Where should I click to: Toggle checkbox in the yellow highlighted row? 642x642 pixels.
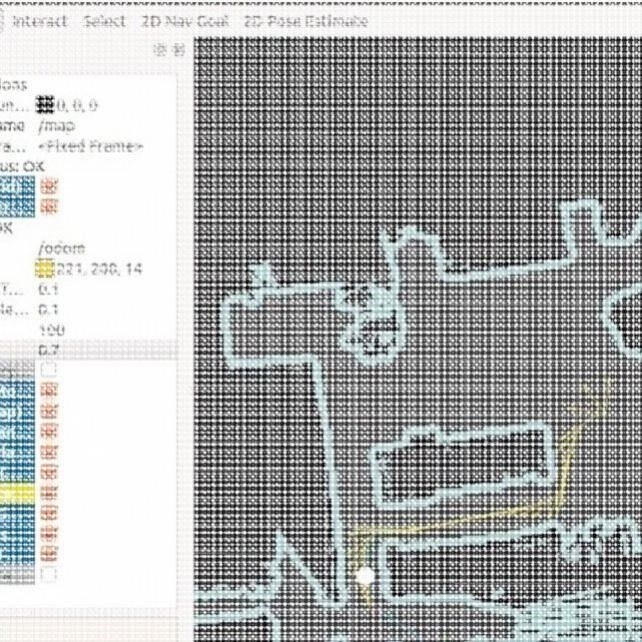tap(49, 494)
